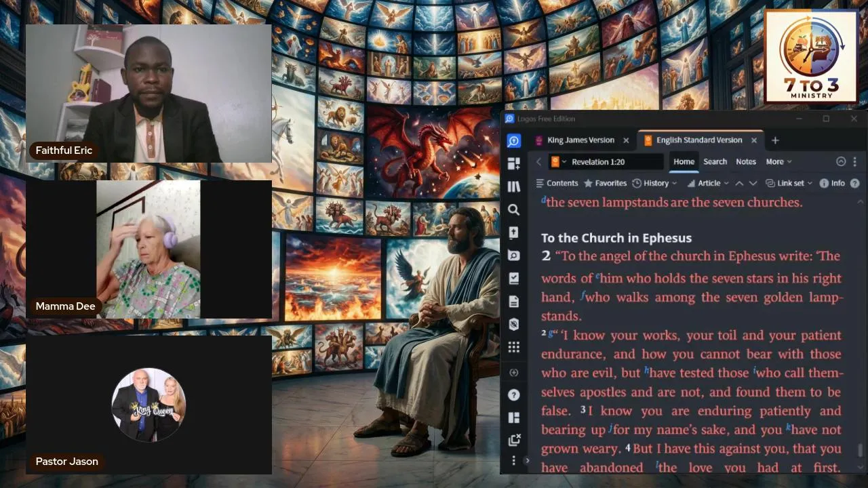Close the King James Version tab
This screenshot has width=868, height=488.
click(626, 140)
